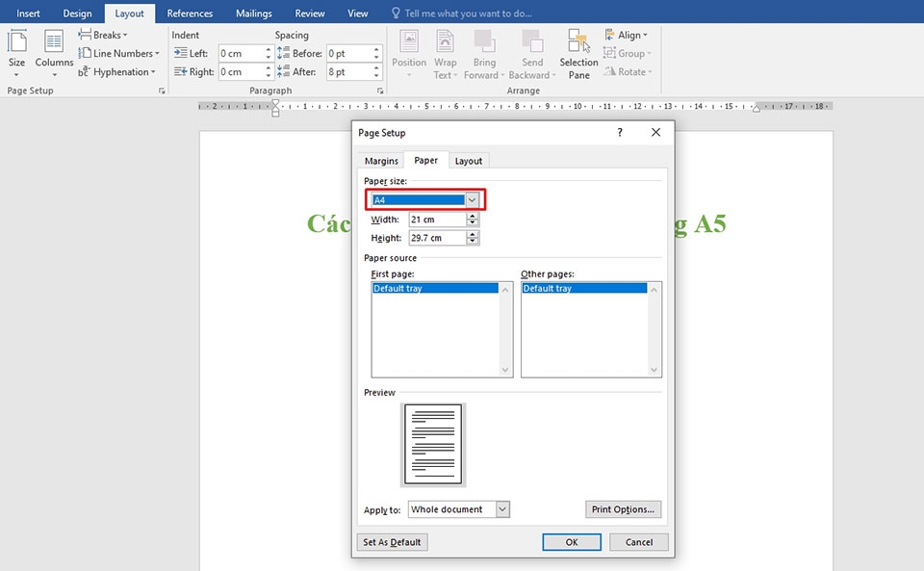Open the References ribbon tab
Image resolution: width=924 pixels, height=571 pixels.
[190, 13]
